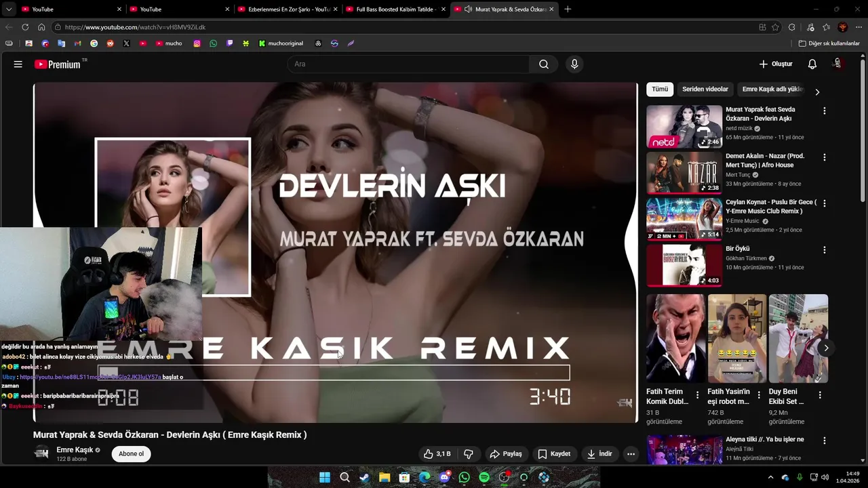Open Ceylan Koynat Puslu Bir Gece title
This screenshot has width=868, height=488.
[771, 207]
